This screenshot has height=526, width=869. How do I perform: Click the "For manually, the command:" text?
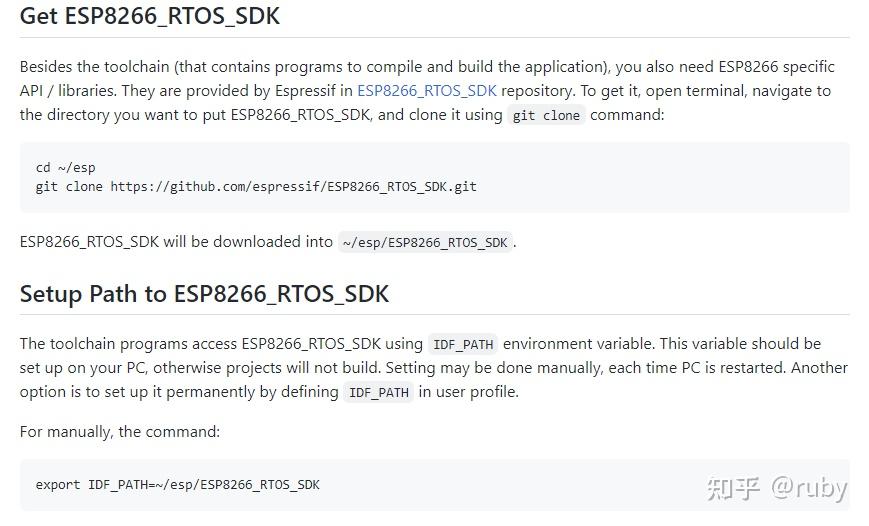click(x=119, y=432)
